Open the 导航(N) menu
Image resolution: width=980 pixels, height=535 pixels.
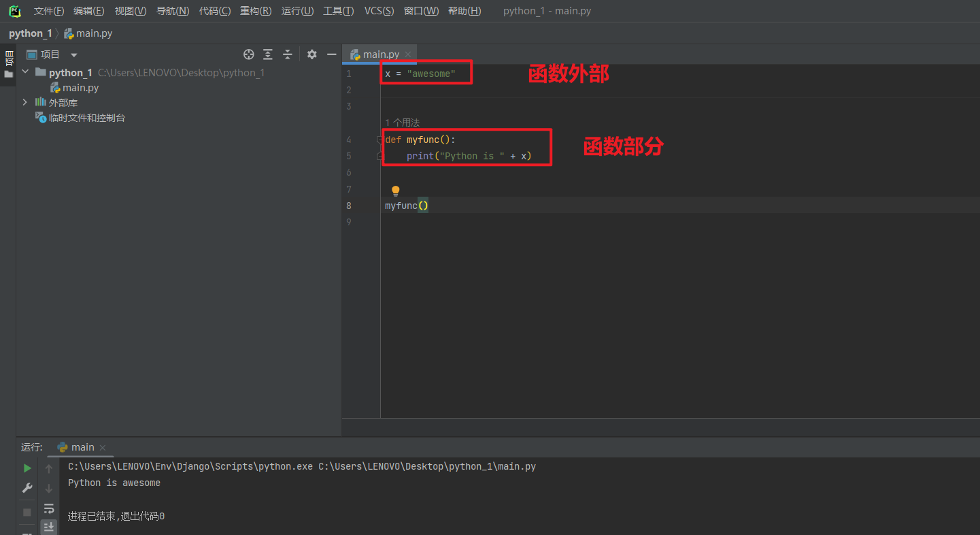click(x=173, y=11)
